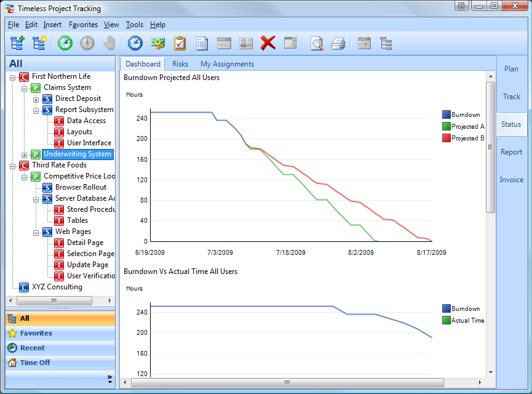Click the Projected B red legend swatch
Image resolution: width=532 pixels, height=394 pixels.
[447, 138]
